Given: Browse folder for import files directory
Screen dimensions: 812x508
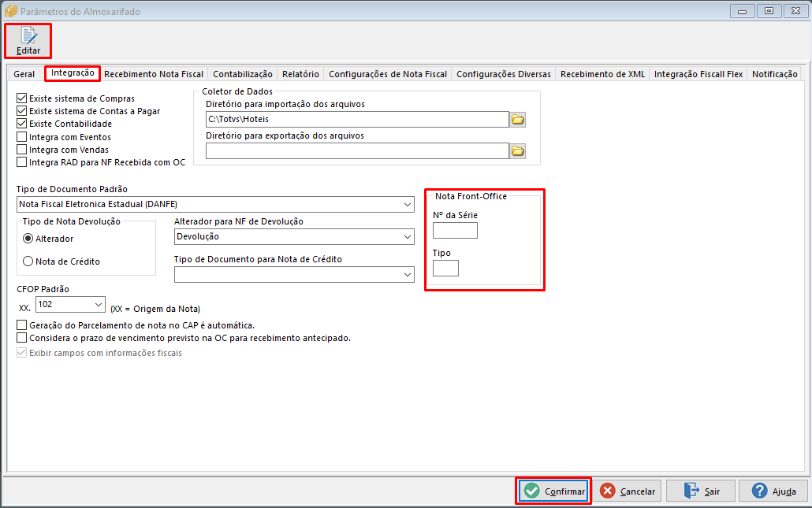Looking at the screenshot, I should pyautogui.click(x=517, y=120).
